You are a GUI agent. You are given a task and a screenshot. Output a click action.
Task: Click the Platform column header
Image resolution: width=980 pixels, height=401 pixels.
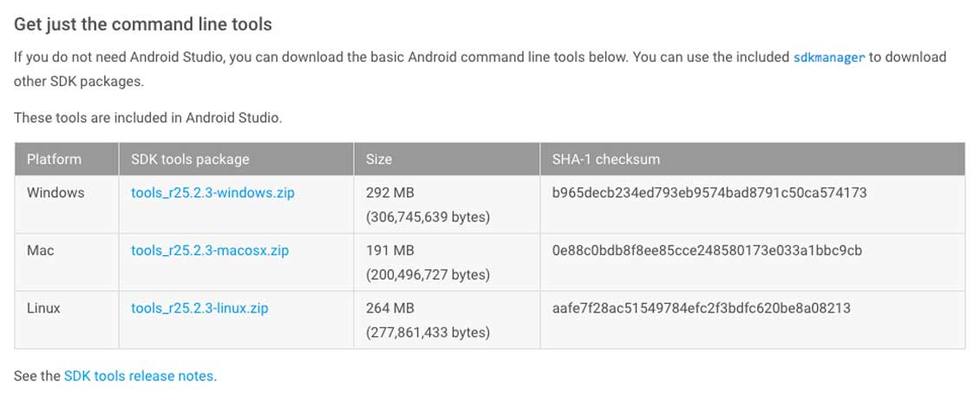pos(54,159)
